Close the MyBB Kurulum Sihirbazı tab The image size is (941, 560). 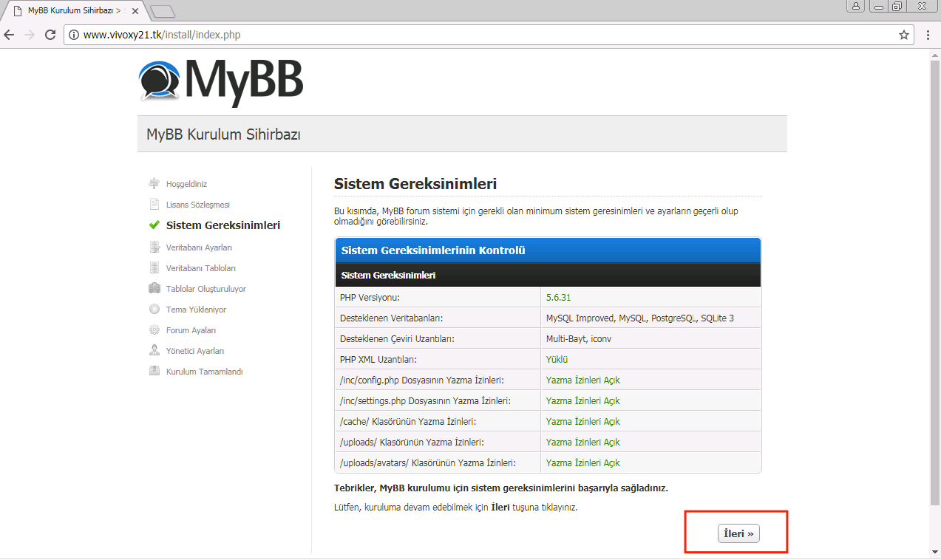tap(137, 11)
